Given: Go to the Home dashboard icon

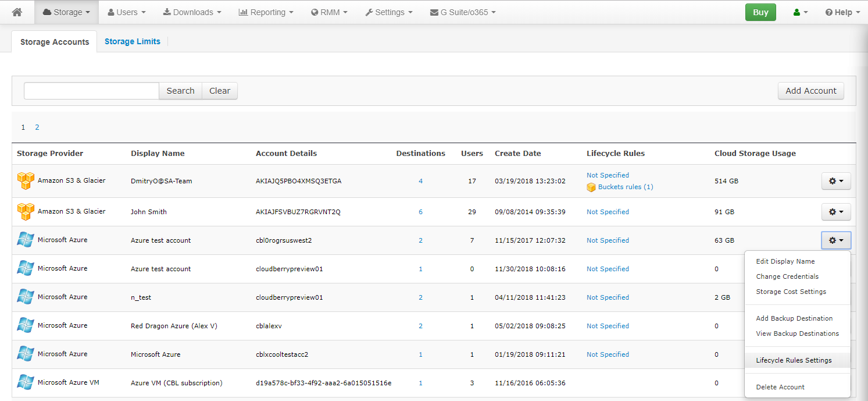Looking at the screenshot, I should click(17, 12).
